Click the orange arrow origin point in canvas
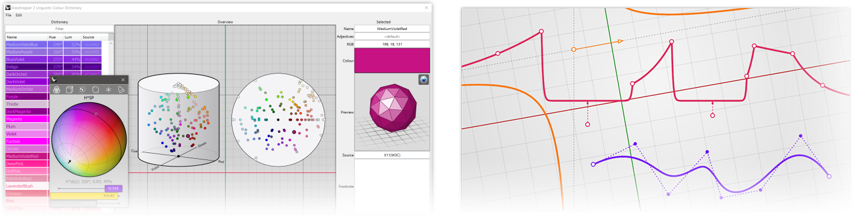This screenshot has width=868, height=220. click(574, 49)
